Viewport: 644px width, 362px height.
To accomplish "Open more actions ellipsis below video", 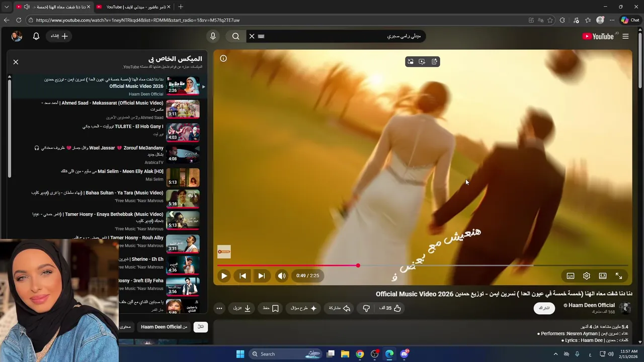I will coord(219,308).
